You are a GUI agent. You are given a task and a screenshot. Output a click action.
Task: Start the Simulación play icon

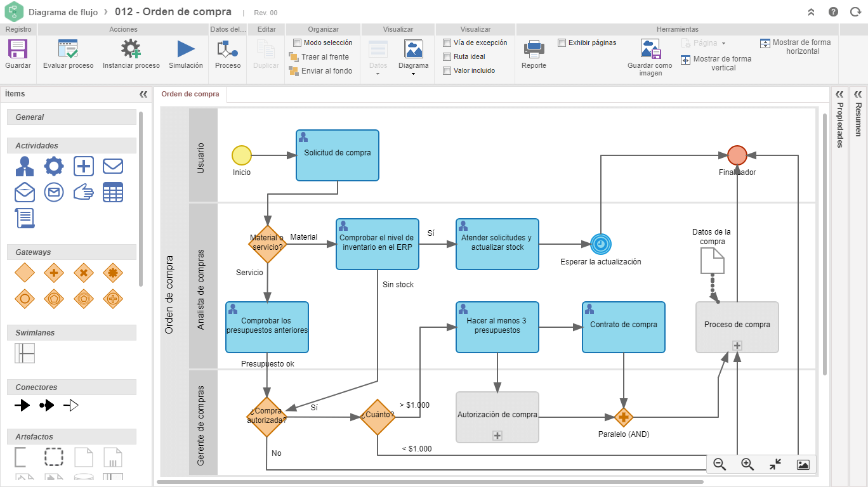pyautogui.click(x=186, y=49)
